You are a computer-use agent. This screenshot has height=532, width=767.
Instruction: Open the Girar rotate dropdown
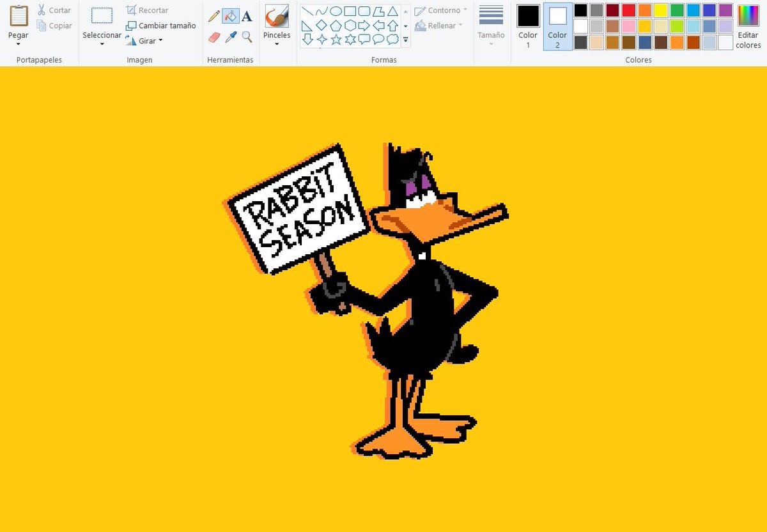(160, 41)
